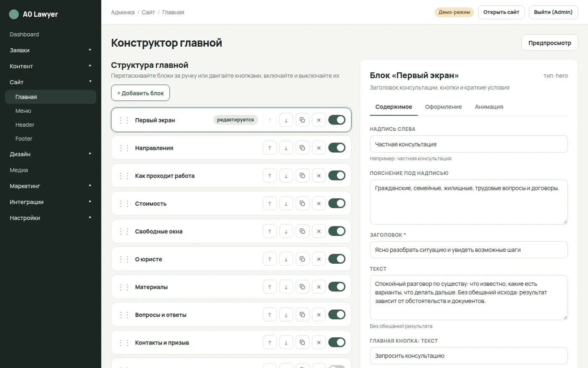Click the A0 Lawyer logo circle

coord(14,14)
